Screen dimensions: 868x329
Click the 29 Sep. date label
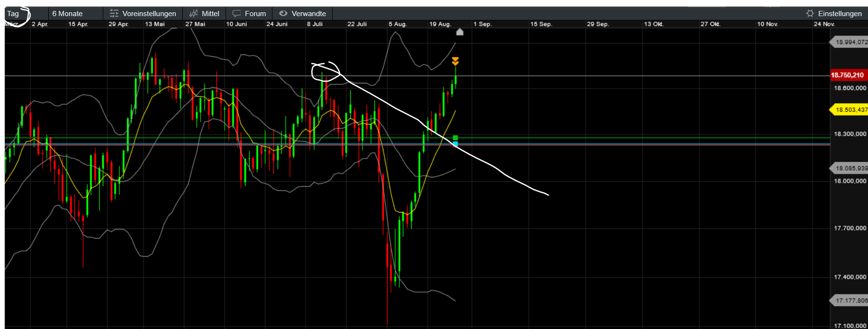point(598,24)
